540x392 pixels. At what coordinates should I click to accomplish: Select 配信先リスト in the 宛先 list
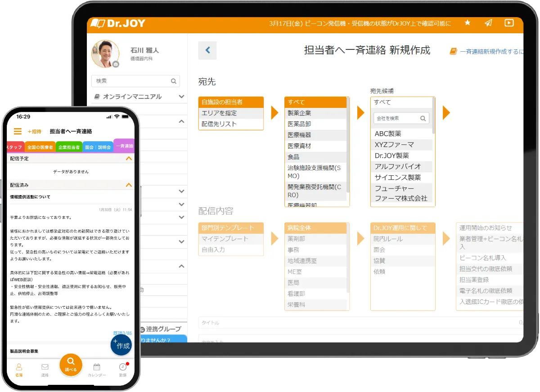tap(231, 124)
